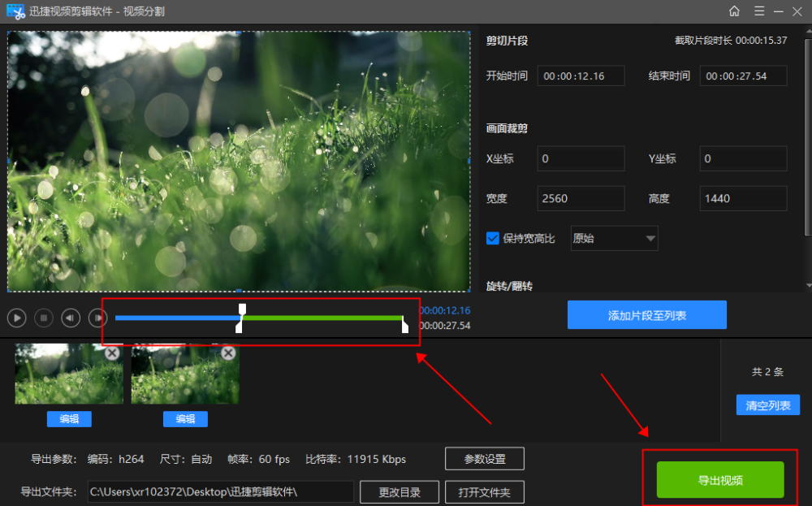Click the 结束时间 input field
This screenshot has width=812, height=506.
tap(743, 76)
